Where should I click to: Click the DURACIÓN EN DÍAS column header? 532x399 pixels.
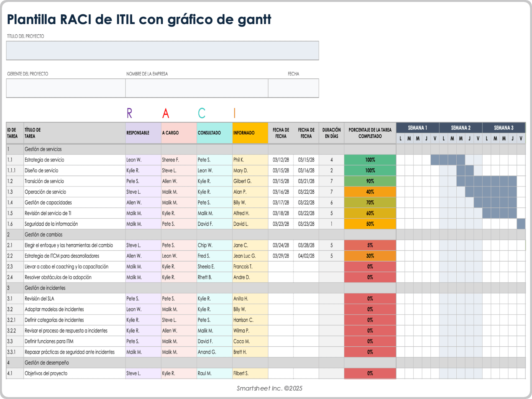[331, 133]
